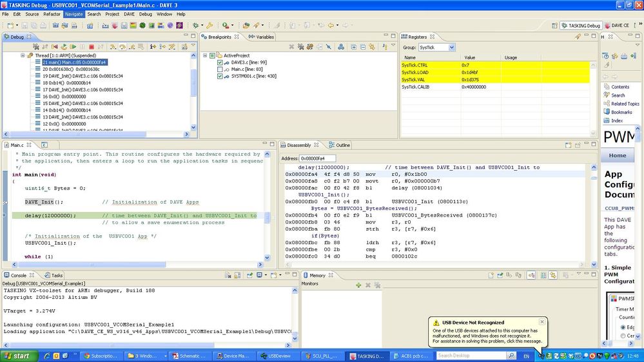Click the Step Over icon in Debug panel

pos(122,47)
